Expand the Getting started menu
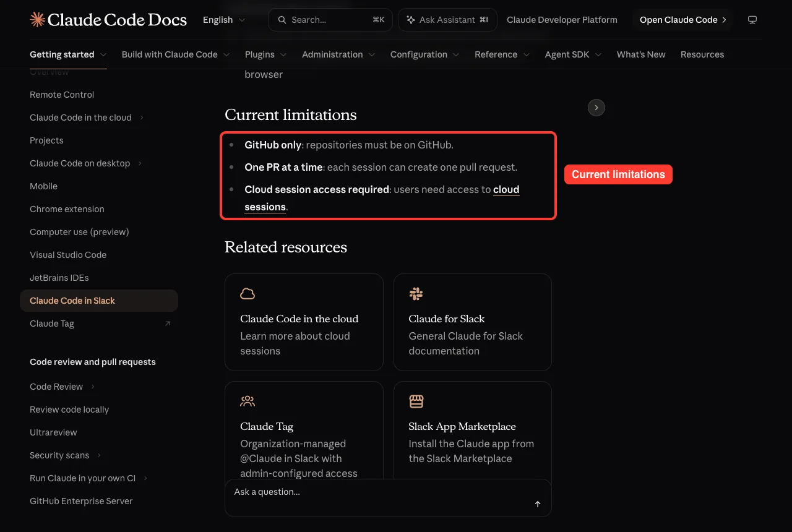This screenshot has height=532, width=792. click(68, 54)
